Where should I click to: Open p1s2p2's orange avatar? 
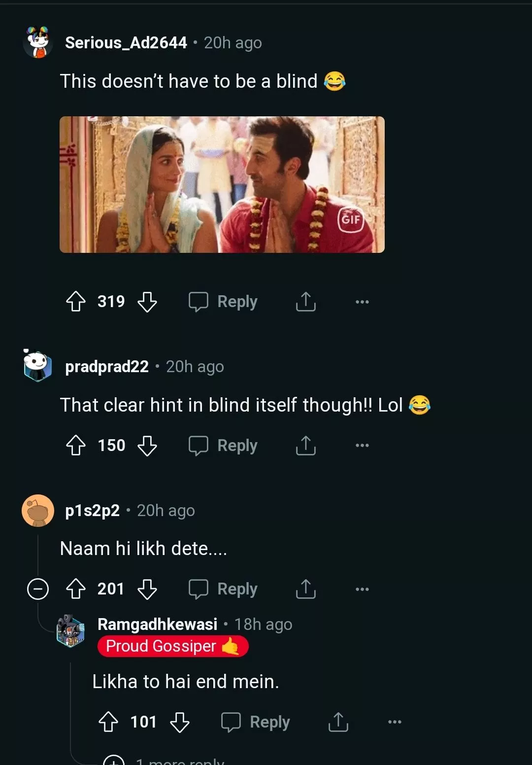pos(38,511)
